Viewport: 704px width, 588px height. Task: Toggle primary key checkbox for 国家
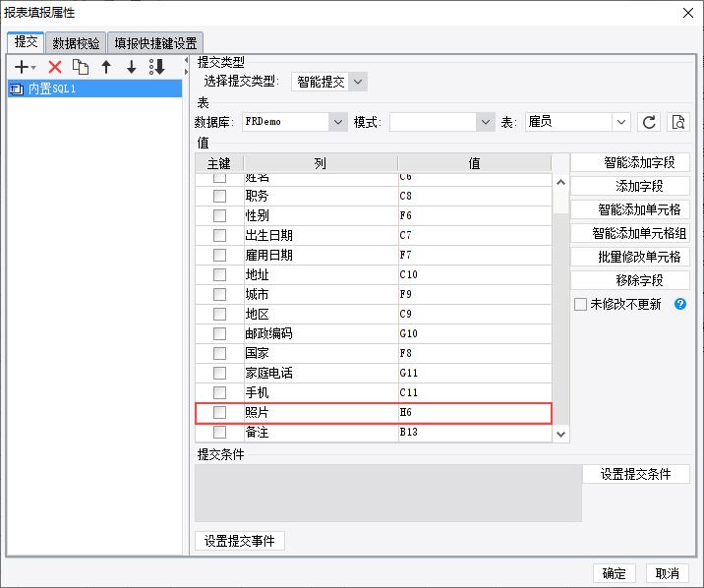219,353
